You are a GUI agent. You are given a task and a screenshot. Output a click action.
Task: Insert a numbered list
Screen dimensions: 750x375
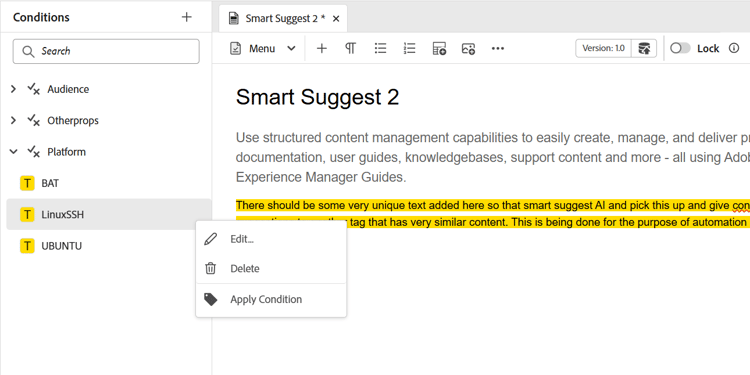click(409, 48)
